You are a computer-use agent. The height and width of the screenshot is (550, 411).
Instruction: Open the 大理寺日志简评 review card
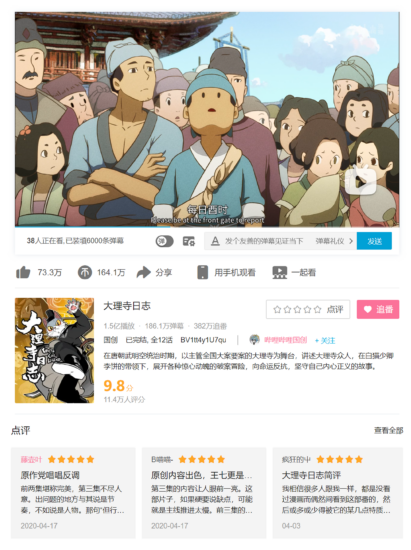pyautogui.click(x=337, y=492)
